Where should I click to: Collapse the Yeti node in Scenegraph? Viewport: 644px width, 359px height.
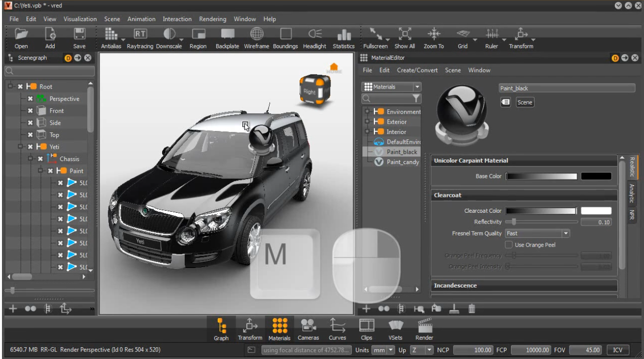tap(20, 147)
